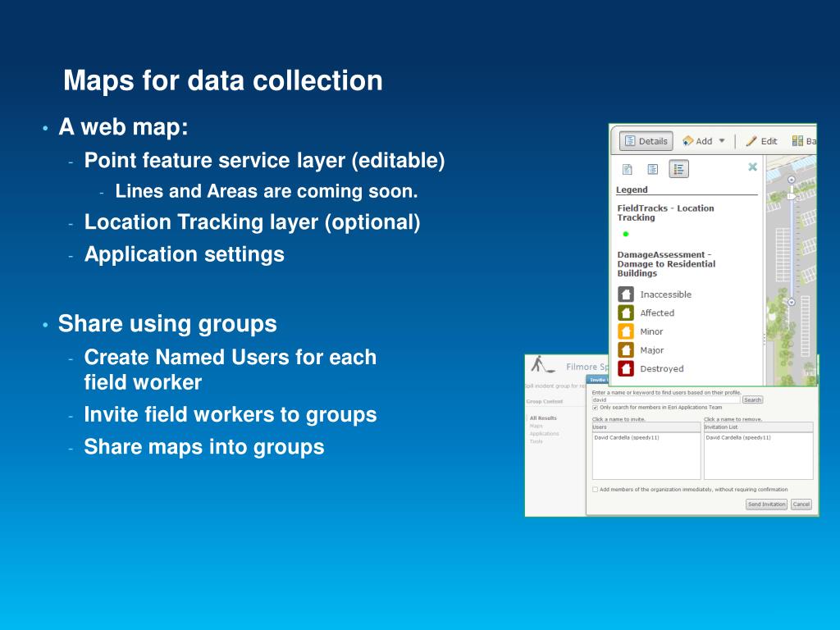Click the Filmore group spill-cleanup logo
Viewport: 840px width, 630px height.
tap(541, 365)
